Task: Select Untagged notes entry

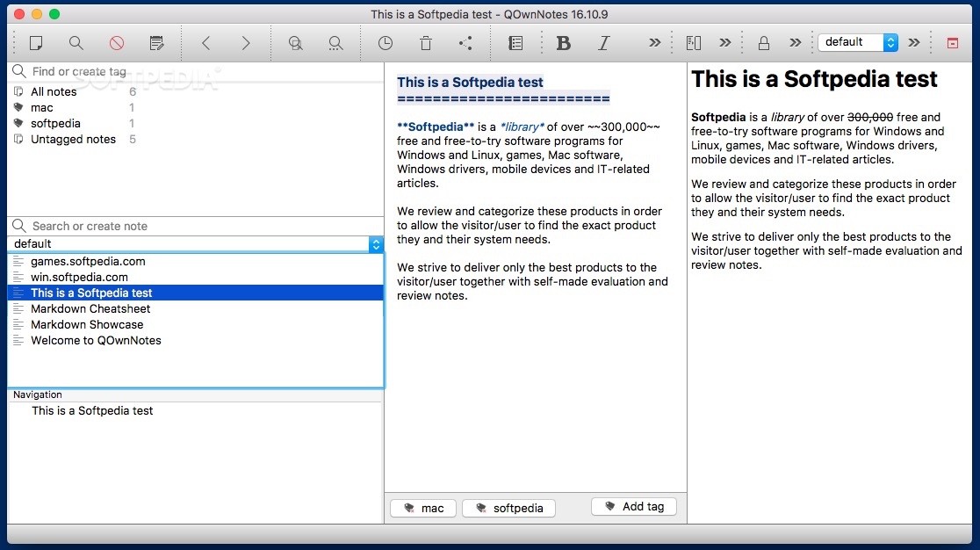Action: [73, 140]
